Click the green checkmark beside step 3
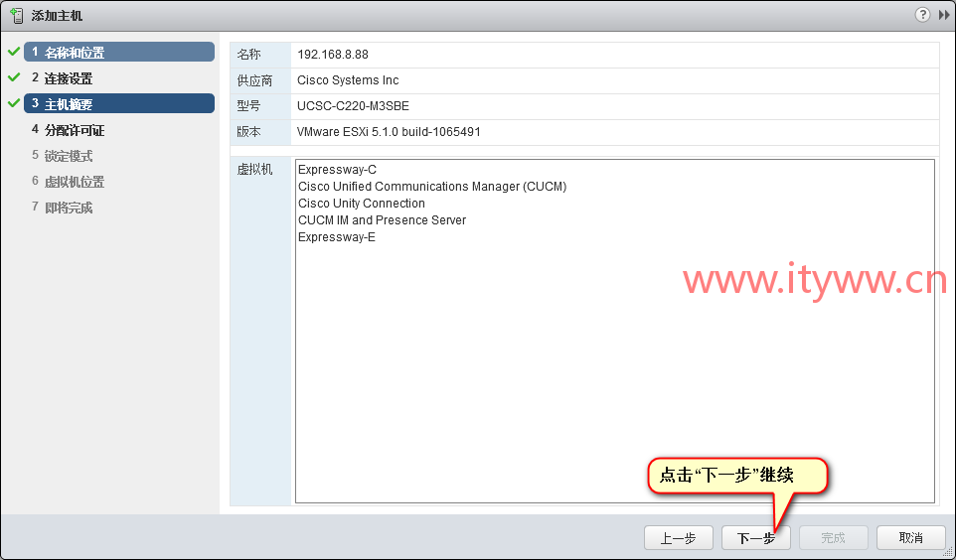The height and width of the screenshot is (560, 956). [14, 103]
